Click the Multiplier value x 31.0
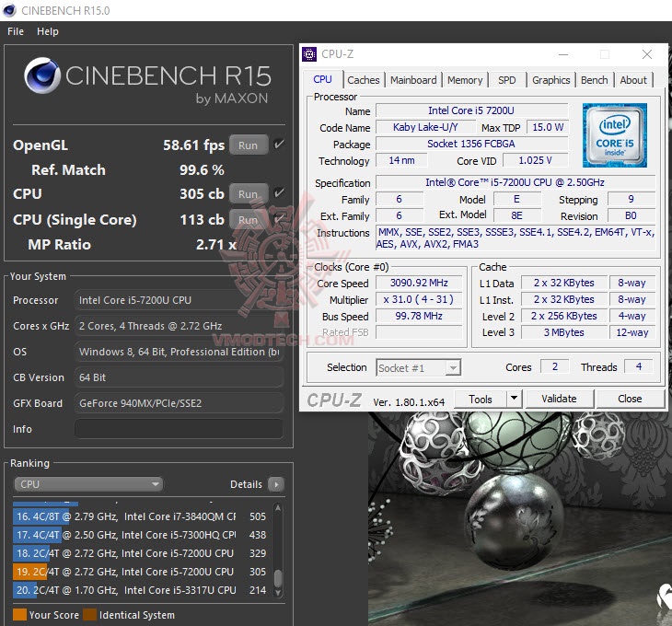Viewport: 672px width, 626px height. 419,299
